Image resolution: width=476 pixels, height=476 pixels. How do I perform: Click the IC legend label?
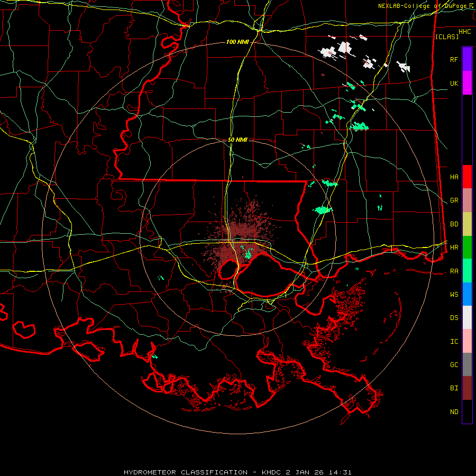(x=454, y=341)
